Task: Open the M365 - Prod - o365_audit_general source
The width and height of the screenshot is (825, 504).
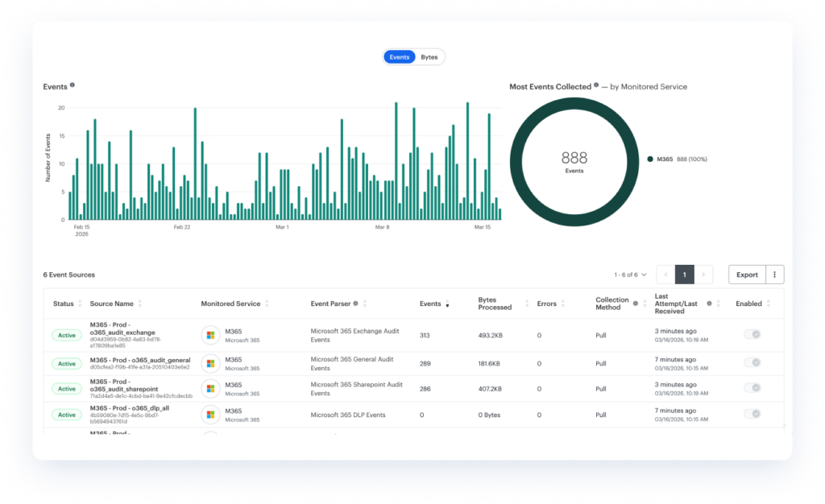Action: [140, 359]
